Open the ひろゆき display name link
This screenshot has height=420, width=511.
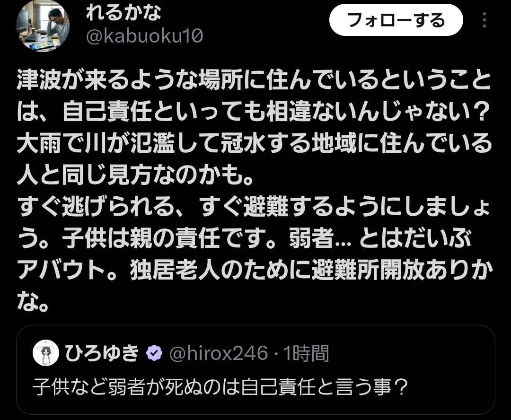(102, 353)
